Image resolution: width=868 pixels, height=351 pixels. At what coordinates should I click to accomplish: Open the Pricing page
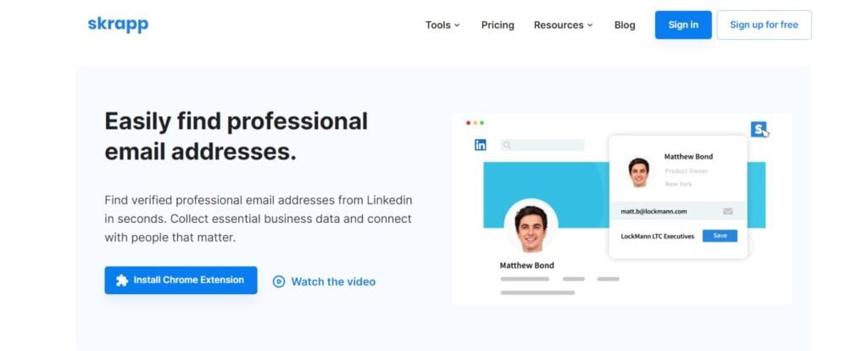point(498,25)
